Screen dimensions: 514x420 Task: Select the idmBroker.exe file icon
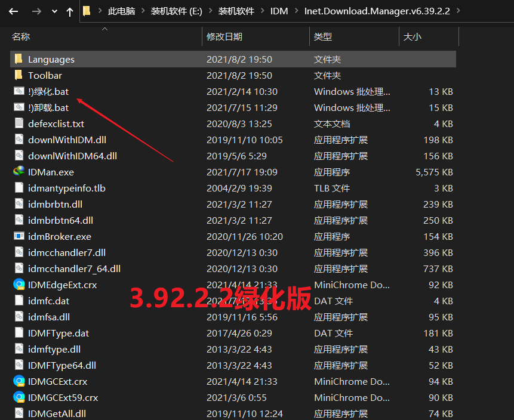click(19, 236)
